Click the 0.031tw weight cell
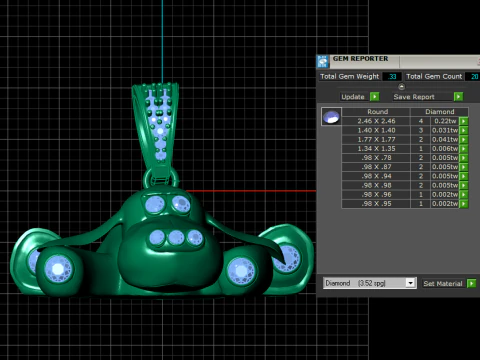 (445, 130)
